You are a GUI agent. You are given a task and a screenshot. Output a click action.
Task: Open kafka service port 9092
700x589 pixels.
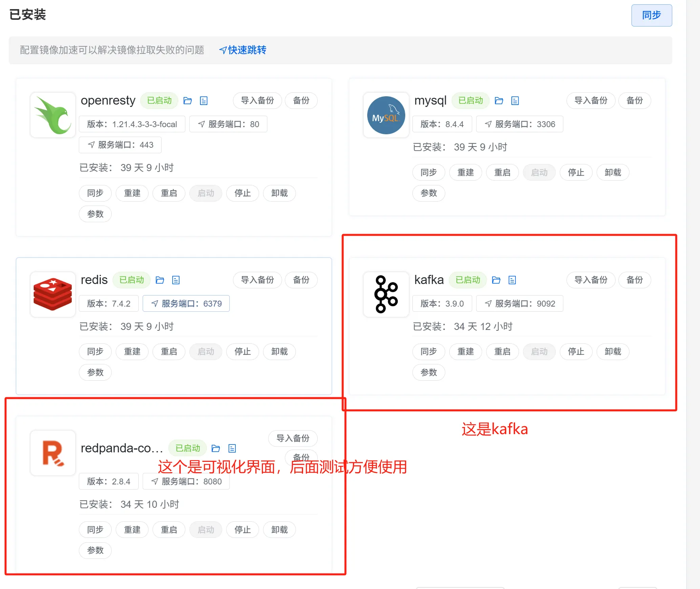519,304
